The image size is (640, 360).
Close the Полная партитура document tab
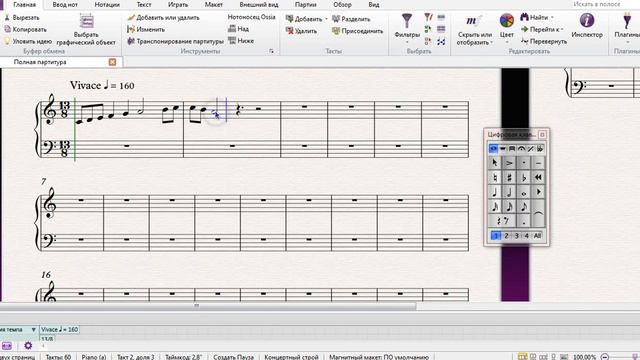coord(112,62)
